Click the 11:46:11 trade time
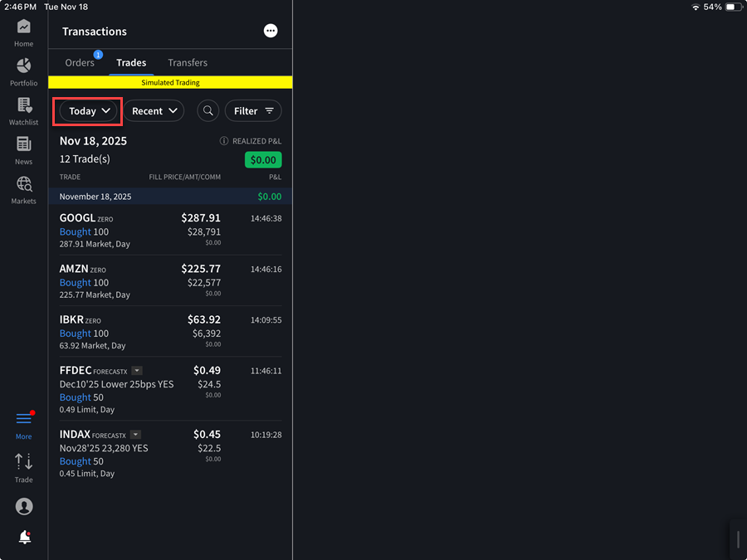 266,371
